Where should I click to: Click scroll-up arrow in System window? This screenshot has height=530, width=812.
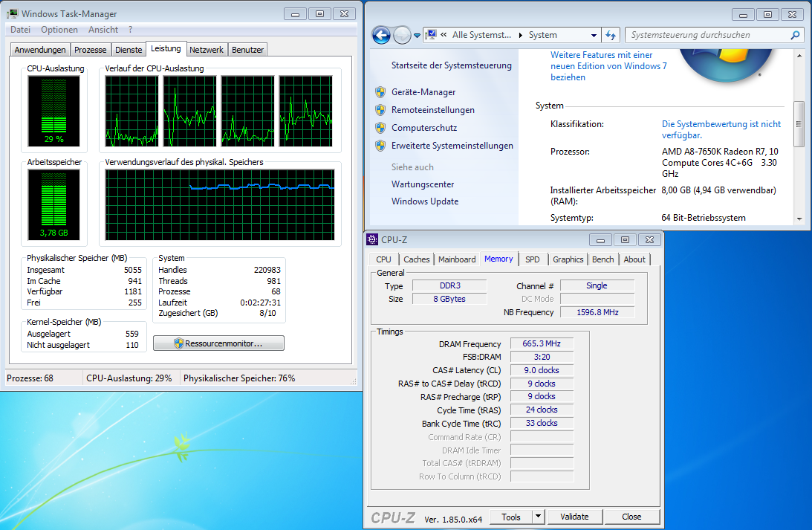799,55
